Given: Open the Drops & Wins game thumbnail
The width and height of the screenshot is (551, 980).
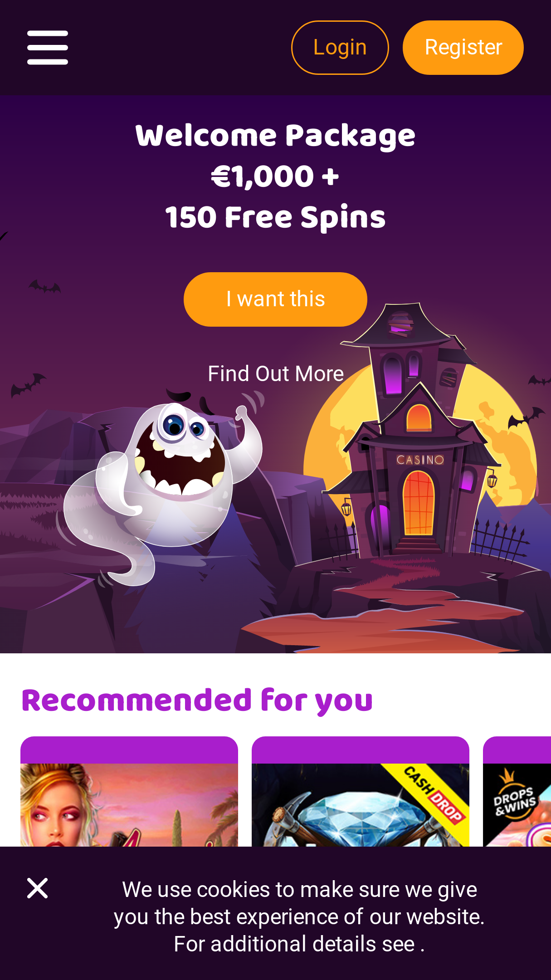Looking at the screenshot, I should click(x=517, y=805).
